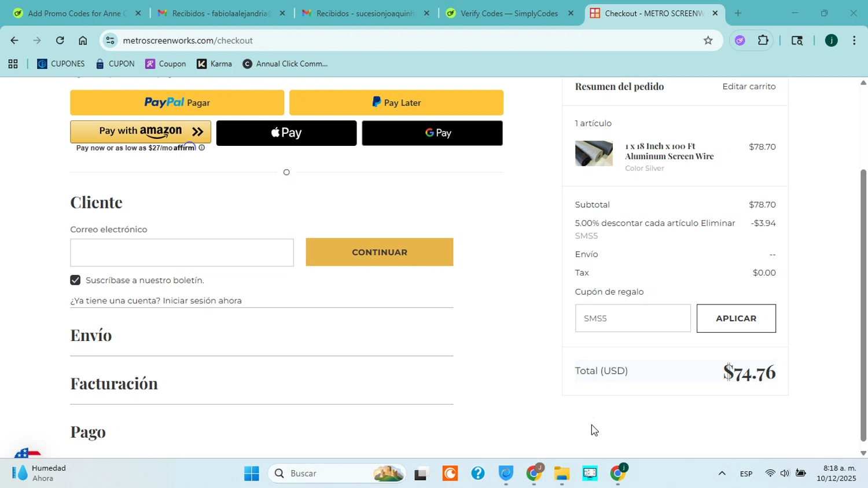Open ESP language input indicator

tap(746, 474)
